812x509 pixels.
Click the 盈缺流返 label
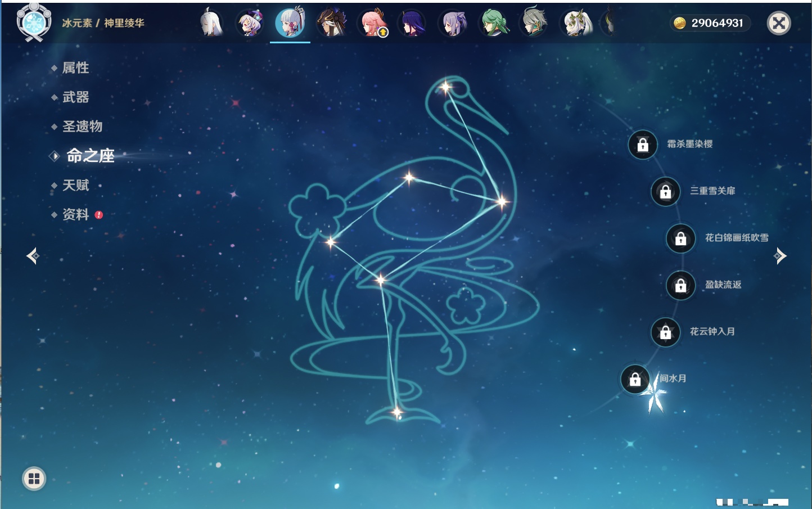pyautogui.click(x=723, y=285)
